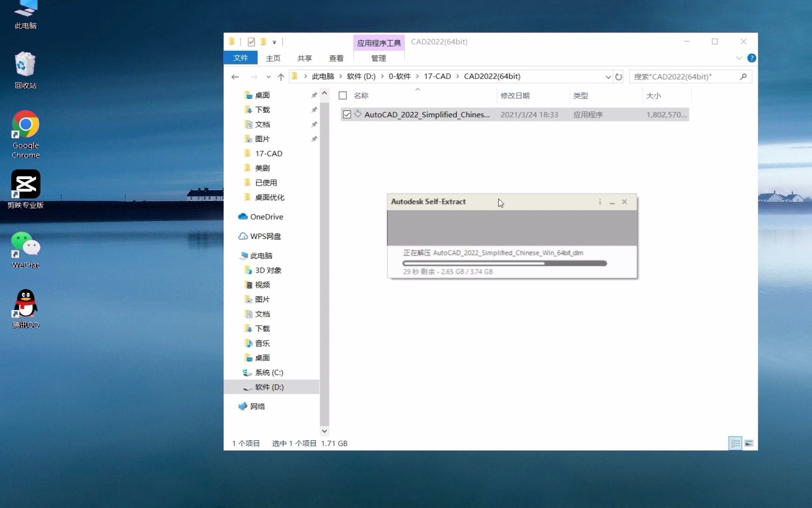Select the AutoCAD_2022_Simplified_Chines file

click(x=515, y=114)
